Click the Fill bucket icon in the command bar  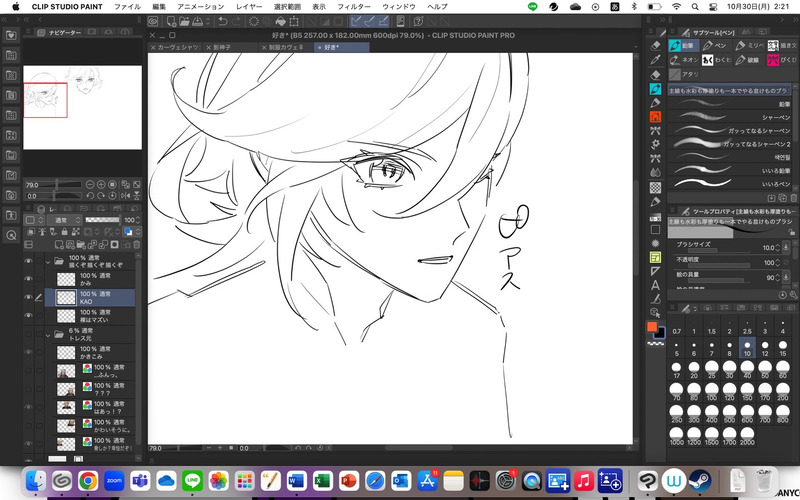(x=280, y=21)
